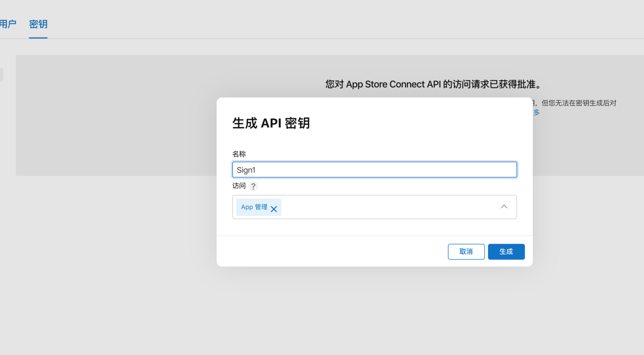Select the 密钥 tab
644x355 pixels.
(38, 24)
